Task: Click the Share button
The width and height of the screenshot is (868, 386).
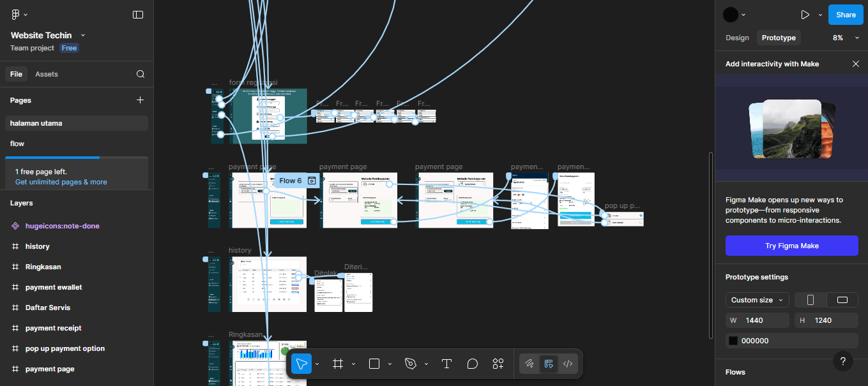Action: [x=846, y=15]
